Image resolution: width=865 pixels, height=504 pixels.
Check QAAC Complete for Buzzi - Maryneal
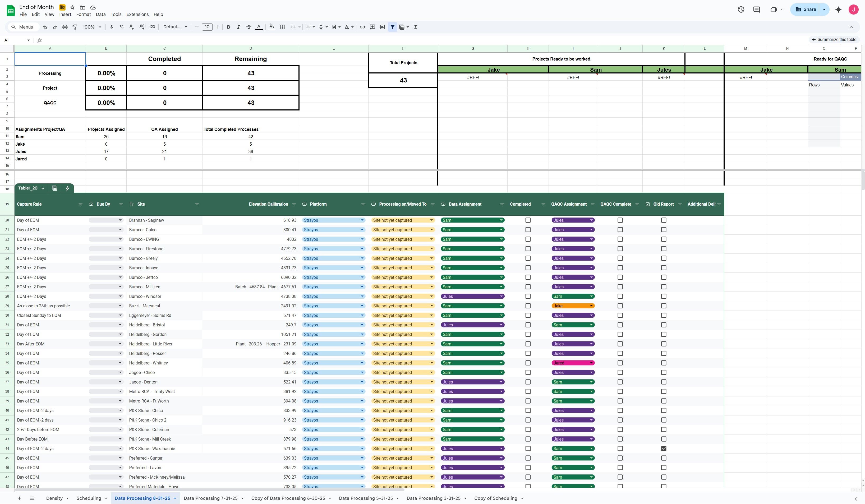[x=620, y=306]
